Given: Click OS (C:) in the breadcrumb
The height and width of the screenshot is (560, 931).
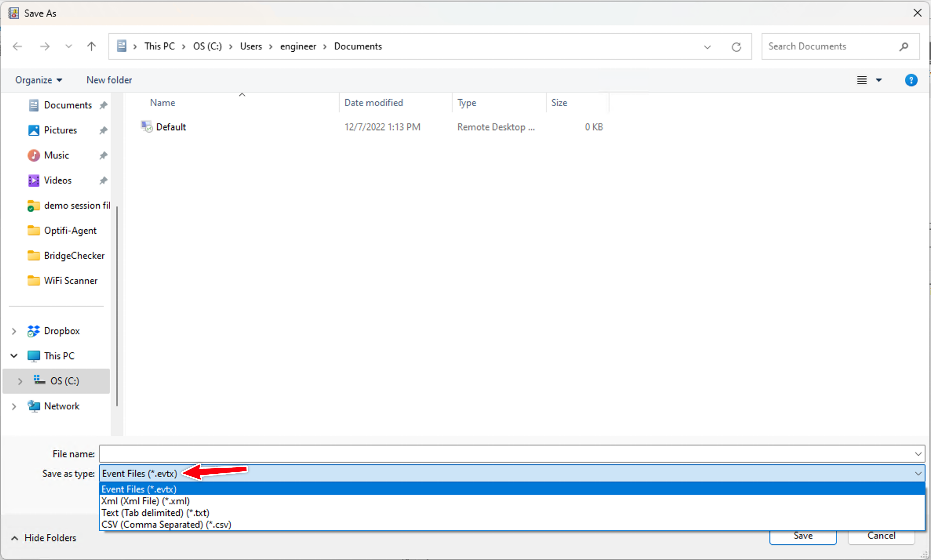Looking at the screenshot, I should (x=207, y=46).
